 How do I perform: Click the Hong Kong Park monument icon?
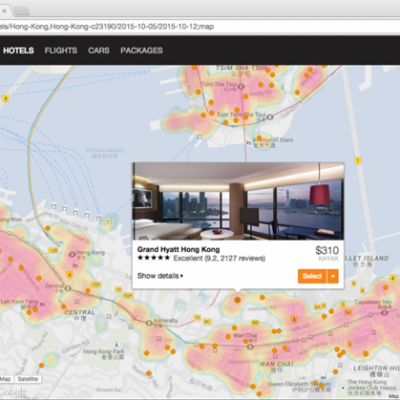tap(116, 345)
